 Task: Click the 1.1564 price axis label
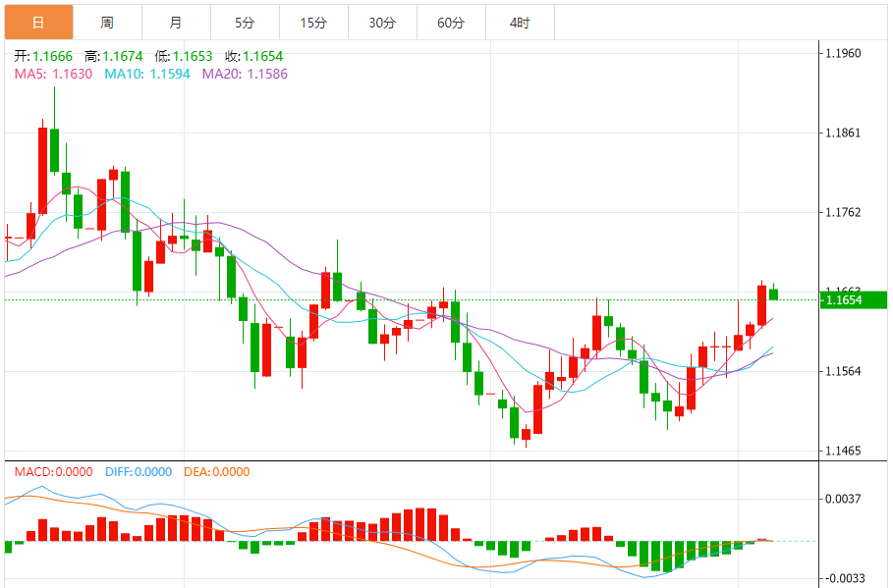coord(843,372)
